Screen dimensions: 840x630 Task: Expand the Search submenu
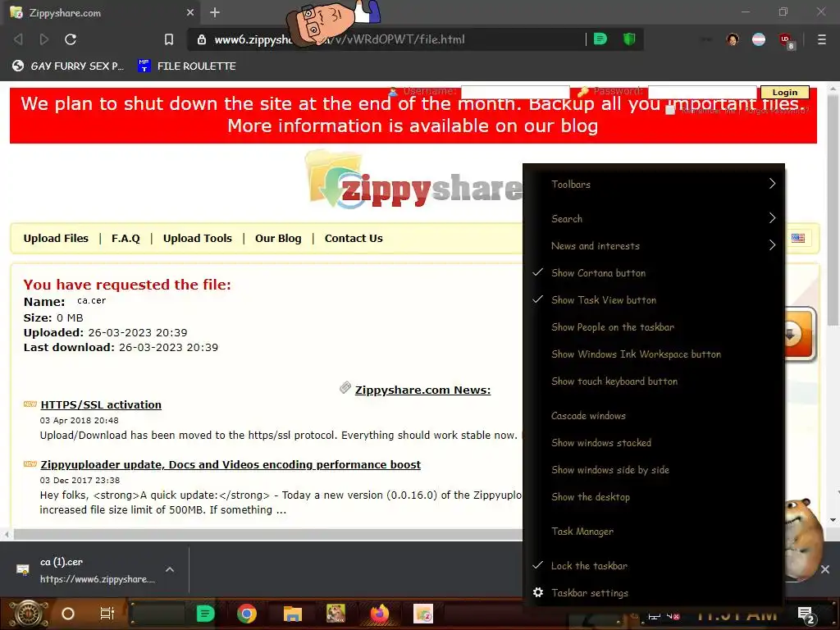click(x=654, y=218)
